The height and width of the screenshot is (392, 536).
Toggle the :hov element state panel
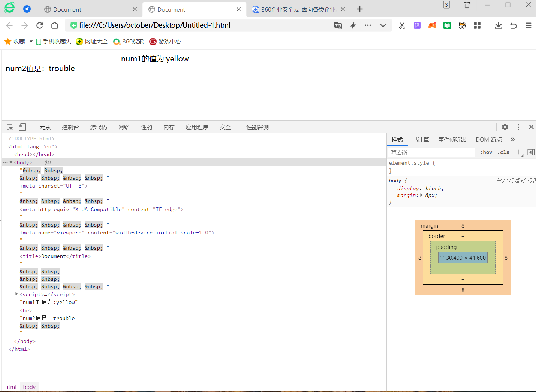click(x=486, y=152)
